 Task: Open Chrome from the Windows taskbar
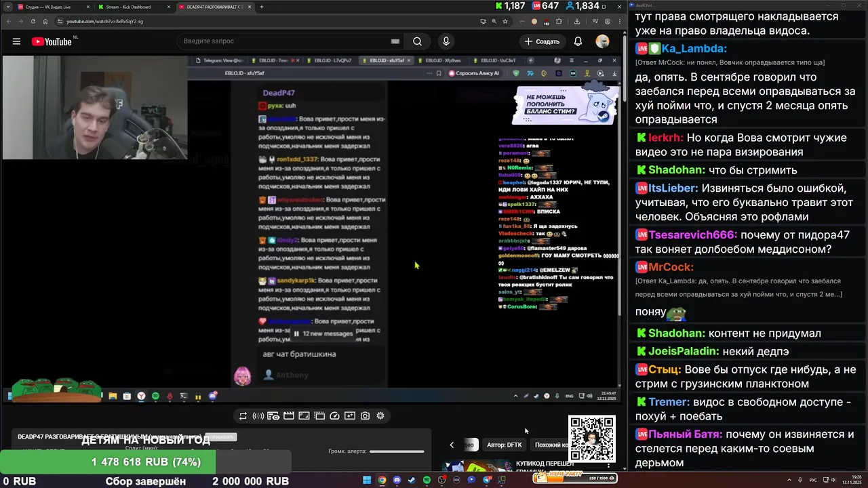pos(382,481)
